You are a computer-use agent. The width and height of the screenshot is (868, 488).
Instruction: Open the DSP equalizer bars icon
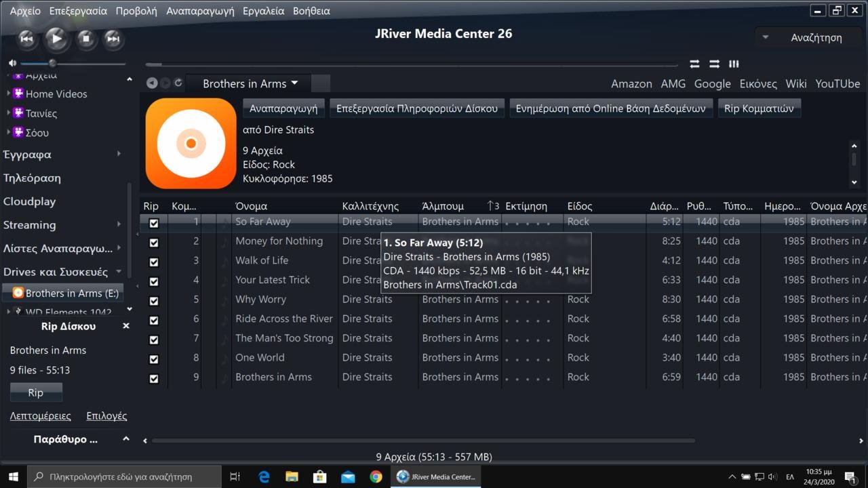coord(734,64)
